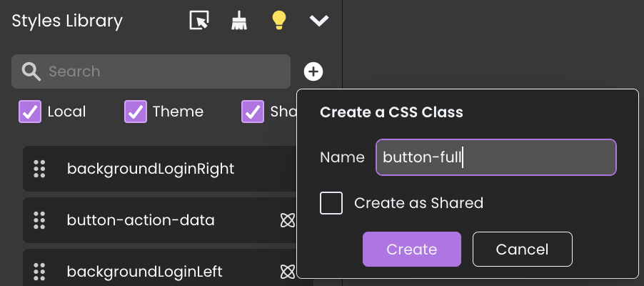Click the plus icon to add class
This screenshot has width=644, height=286.
click(x=313, y=71)
